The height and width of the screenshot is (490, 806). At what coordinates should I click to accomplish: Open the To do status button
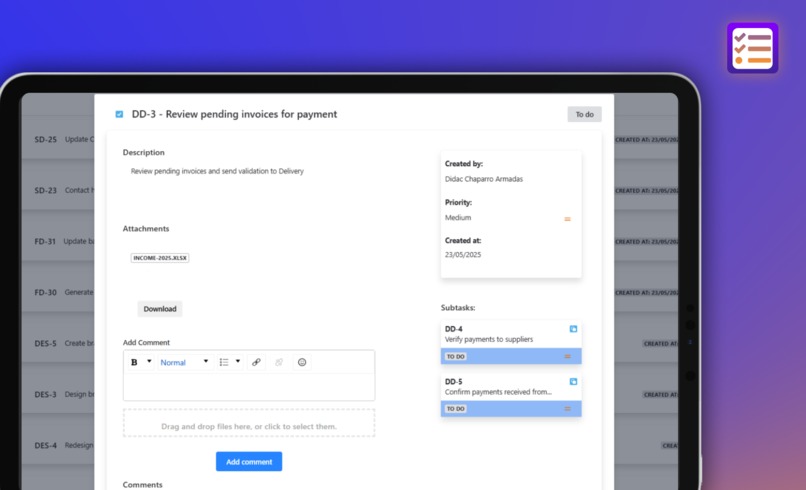pyautogui.click(x=584, y=114)
